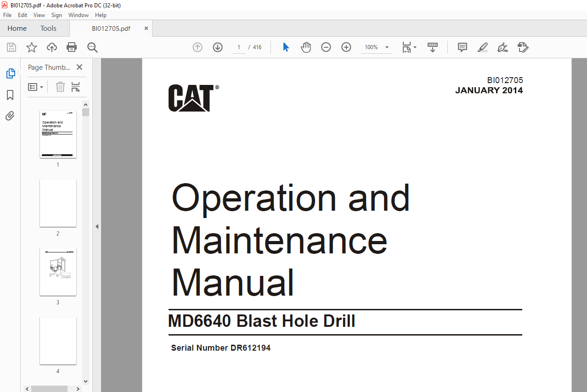
Task: Click the 'MD6640 Blast Hole Drill' heading
Action: point(262,321)
